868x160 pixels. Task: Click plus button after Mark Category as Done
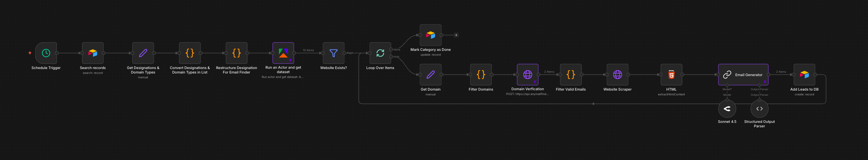(456, 35)
